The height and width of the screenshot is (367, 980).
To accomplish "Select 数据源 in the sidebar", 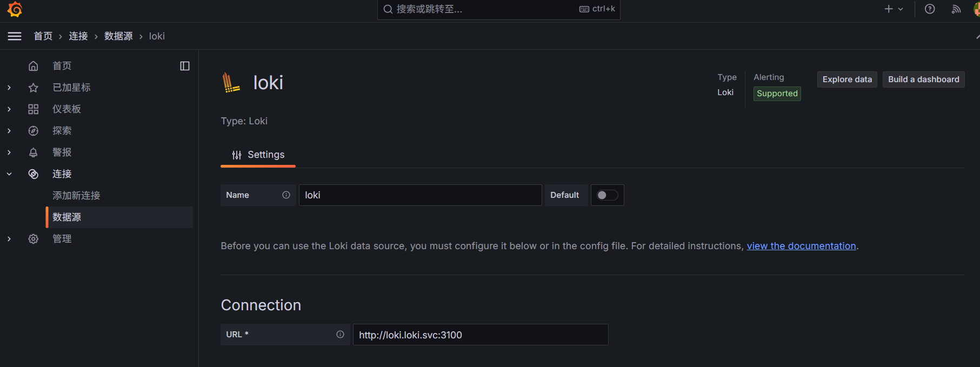I will [x=66, y=217].
